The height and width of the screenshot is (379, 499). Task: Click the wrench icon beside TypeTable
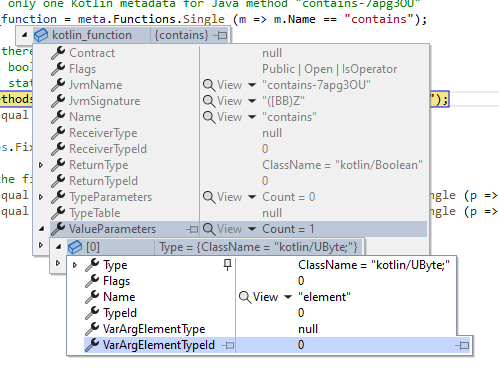[x=58, y=213]
